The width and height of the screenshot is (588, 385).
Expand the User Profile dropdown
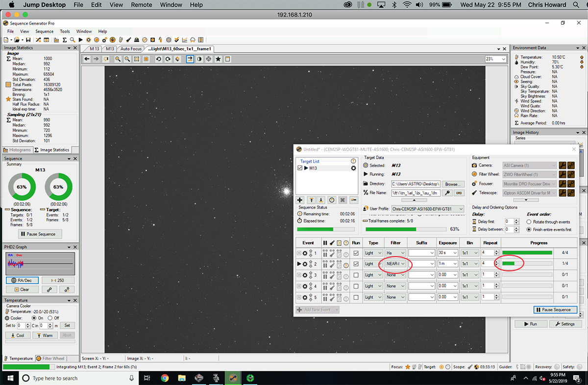[460, 209]
